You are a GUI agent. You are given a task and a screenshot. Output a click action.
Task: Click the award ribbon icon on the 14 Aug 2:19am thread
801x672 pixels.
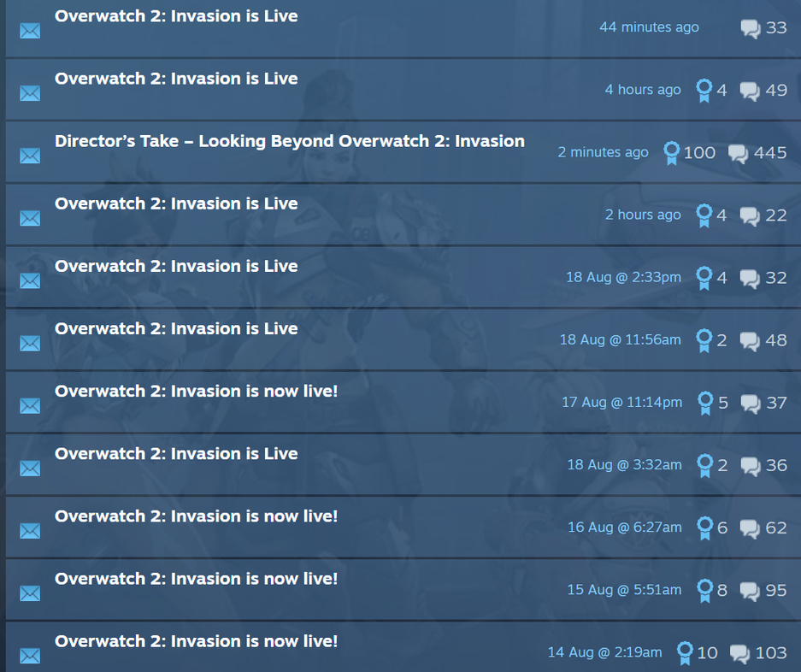click(x=685, y=653)
